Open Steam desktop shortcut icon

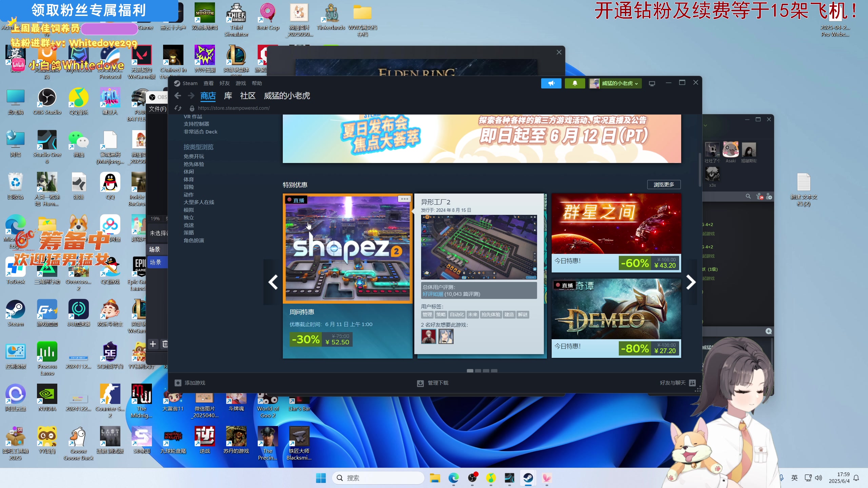click(16, 313)
